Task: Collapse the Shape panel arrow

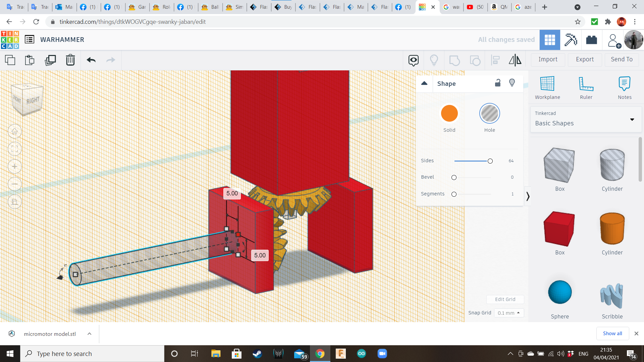Action: click(x=424, y=83)
